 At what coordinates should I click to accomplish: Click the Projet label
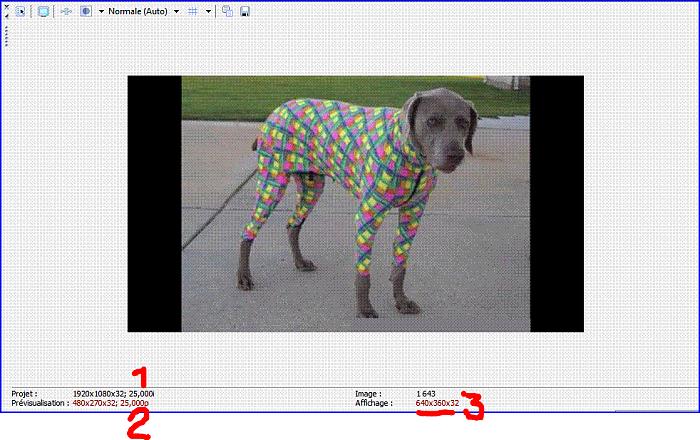click(x=25, y=394)
